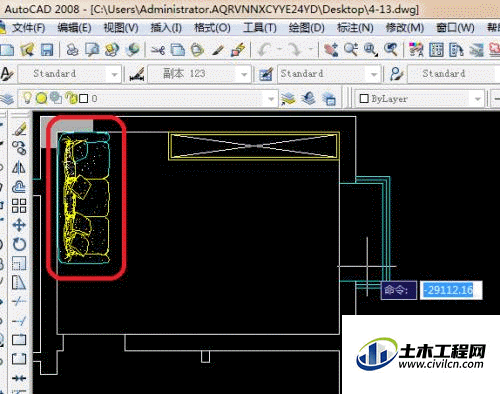Toggle freeze sun icon for layer 0
The height and width of the screenshot is (394, 500).
[41, 98]
